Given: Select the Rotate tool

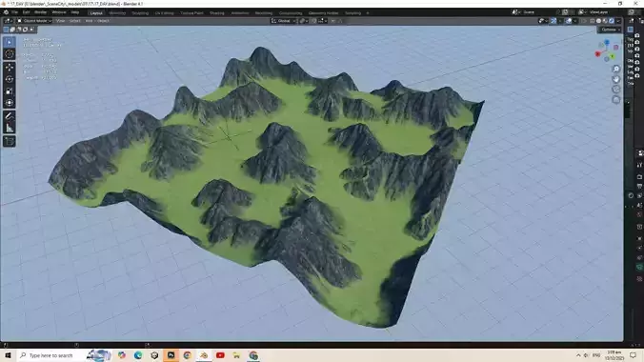Looking at the screenshot, I should (9, 79).
